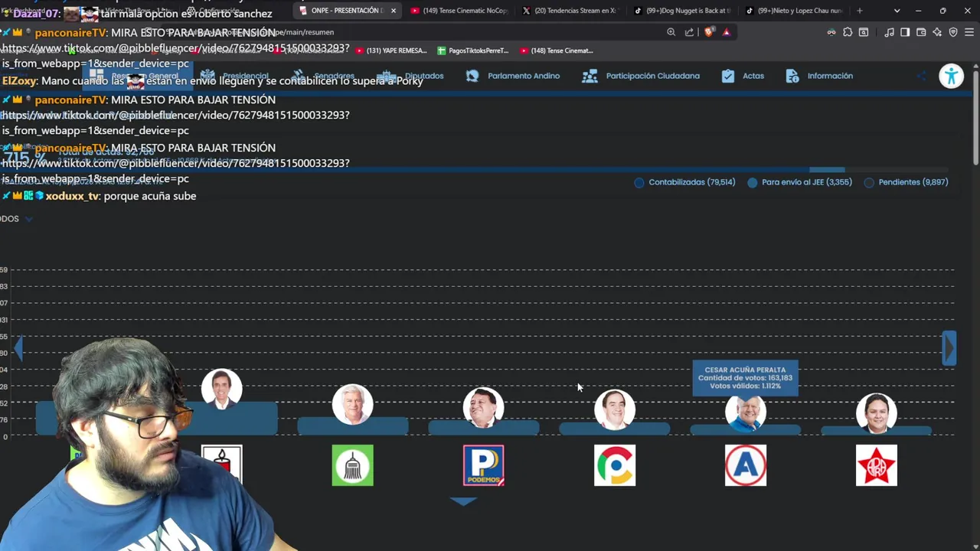Image resolution: width=980 pixels, height=551 pixels.
Task: Click the red star party logo
Action: tap(877, 465)
